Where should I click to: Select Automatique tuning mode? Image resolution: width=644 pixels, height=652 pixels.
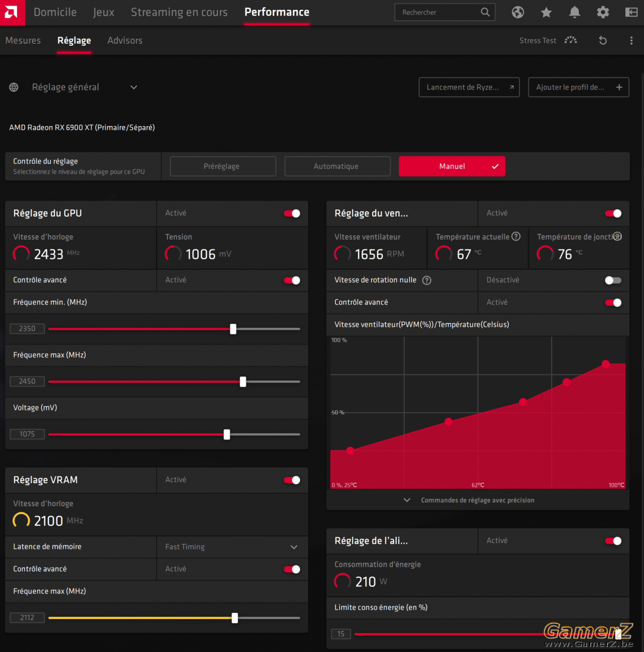pos(337,166)
